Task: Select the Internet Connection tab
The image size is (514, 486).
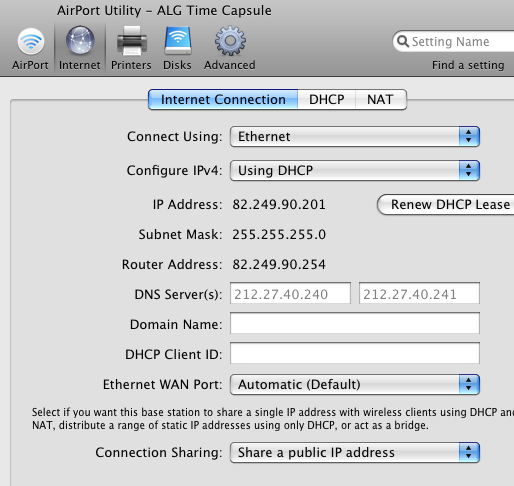Action: (223, 99)
